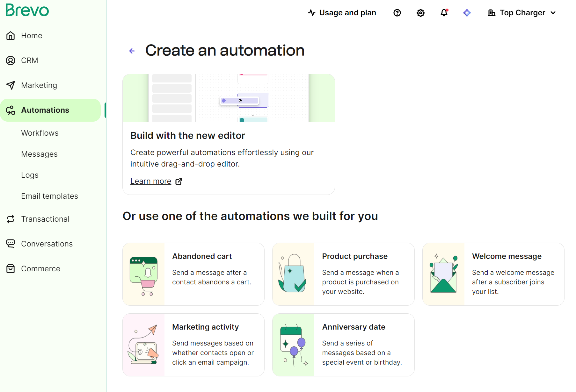Open Usage and plan
This screenshot has height=392, width=576.
[x=342, y=13]
